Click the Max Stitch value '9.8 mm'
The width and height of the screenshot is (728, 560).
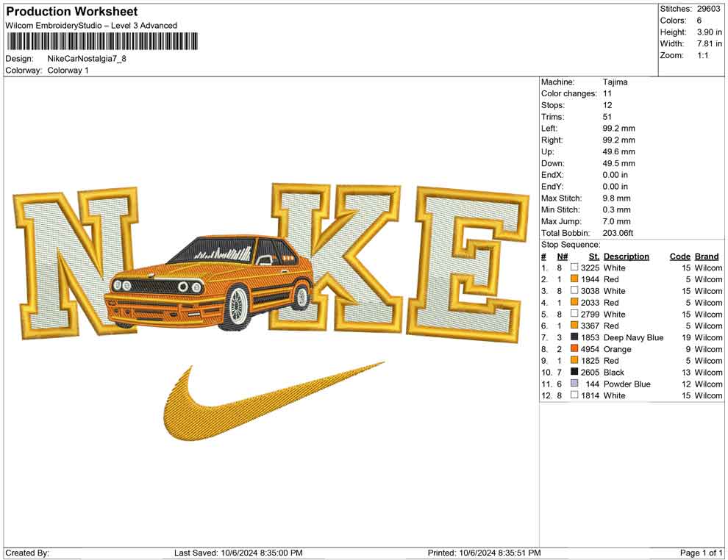click(x=616, y=198)
